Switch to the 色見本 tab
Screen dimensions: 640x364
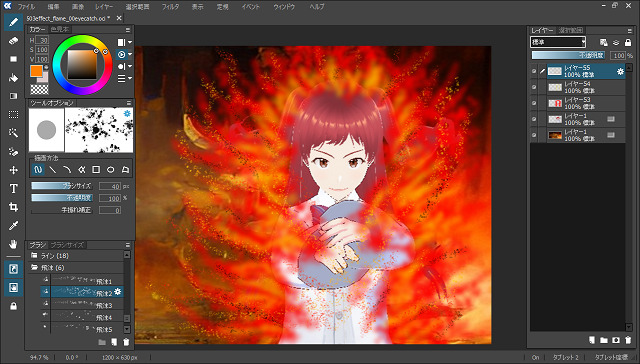coord(60,29)
